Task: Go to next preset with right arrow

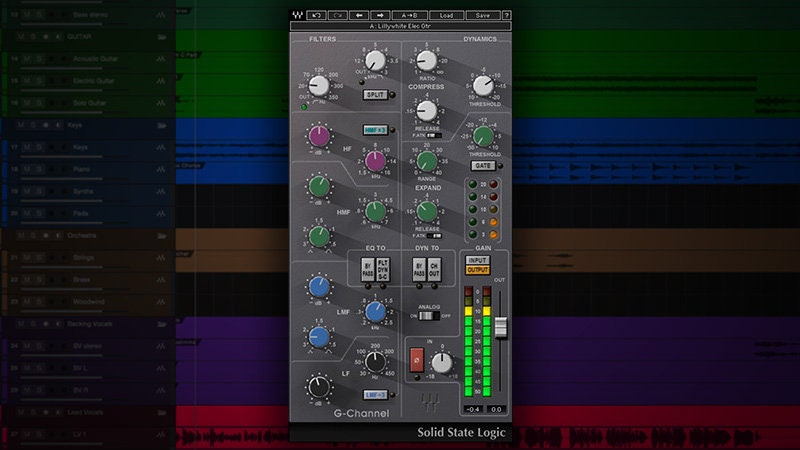Action: (x=380, y=15)
